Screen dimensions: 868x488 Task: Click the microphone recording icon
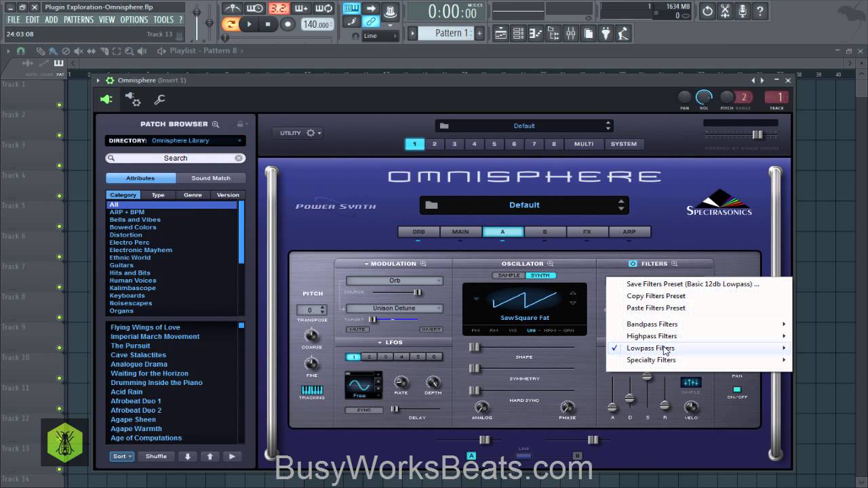[743, 11]
